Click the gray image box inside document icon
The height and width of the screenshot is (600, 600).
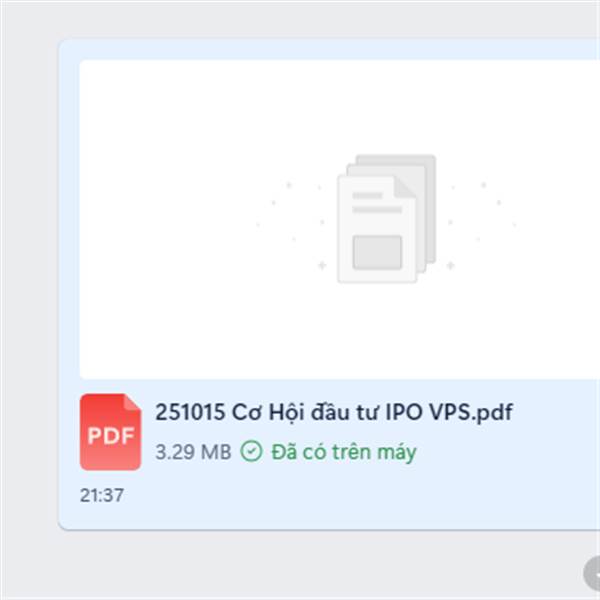(x=377, y=253)
